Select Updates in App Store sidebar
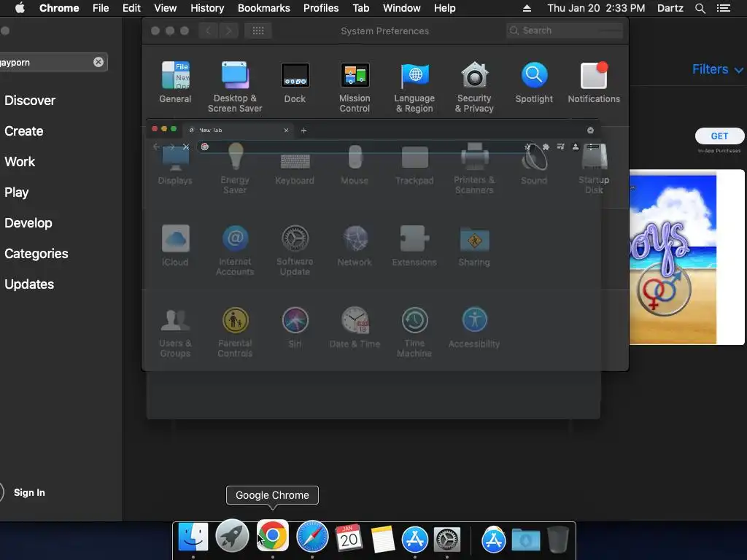This screenshot has width=747, height=560. pos(29,284)
